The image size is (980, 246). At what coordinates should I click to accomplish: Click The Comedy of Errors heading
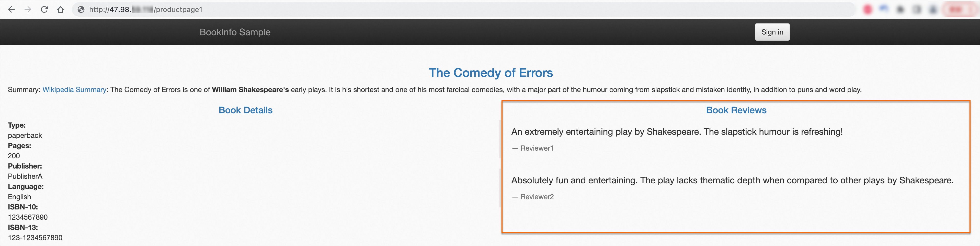pos(490,73)
